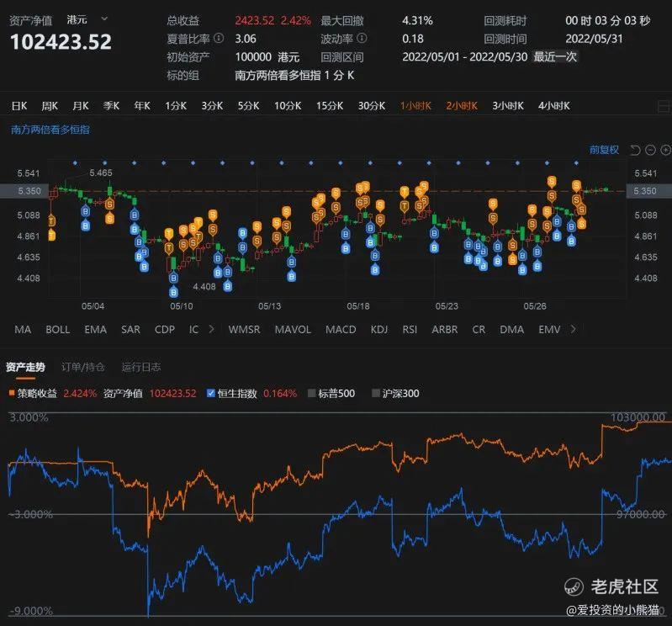Select the 2小时K timeframe
The height and width of the screenshot is (626, 672).
[x=462, y=105]
